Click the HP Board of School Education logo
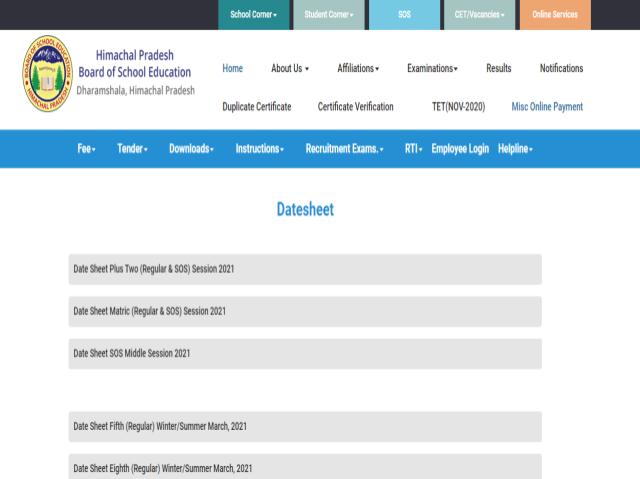Viewport: 640px width, 479px height. pos(47,73)
